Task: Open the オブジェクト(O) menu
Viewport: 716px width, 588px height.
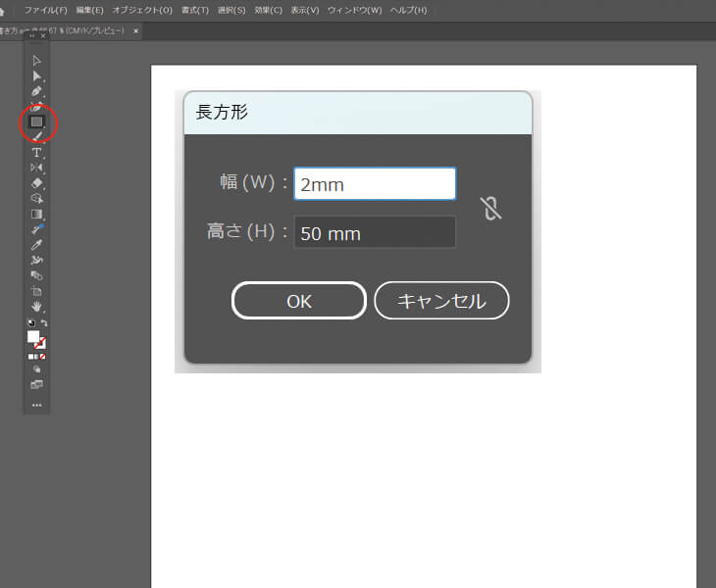Action: tap(142, 10)
